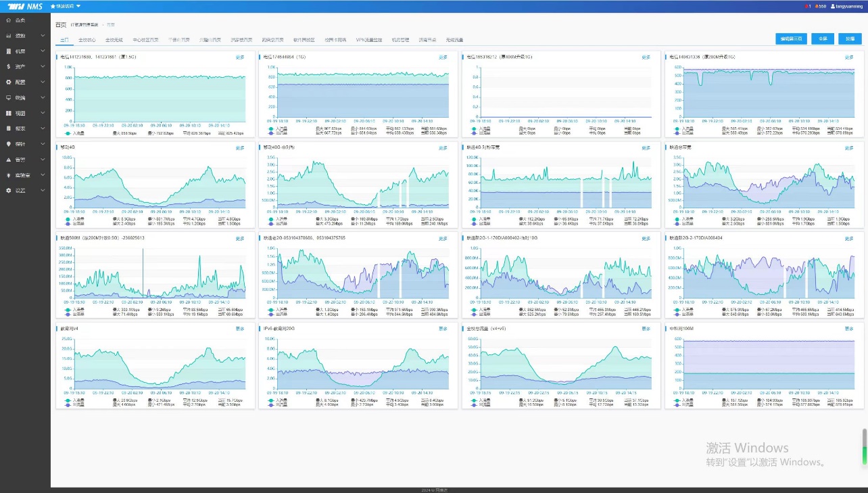Open the monitor terminal icon in sidebar
868x493 pixels.
pyautogui.click(x=8, y=97)
